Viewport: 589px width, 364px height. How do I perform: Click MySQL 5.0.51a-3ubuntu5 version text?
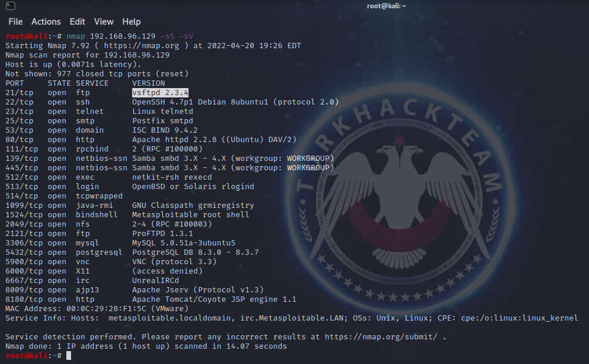coord(184,243)
